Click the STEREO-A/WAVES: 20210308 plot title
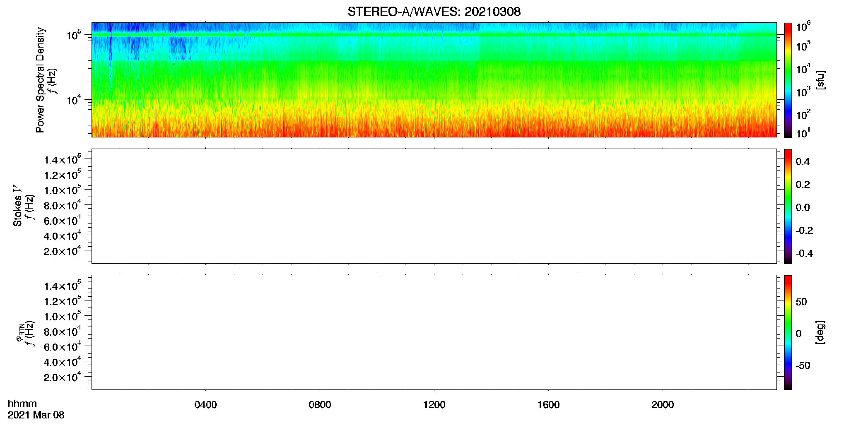The height and width of the screenshot is (447, 868). (x=434, y=12)
